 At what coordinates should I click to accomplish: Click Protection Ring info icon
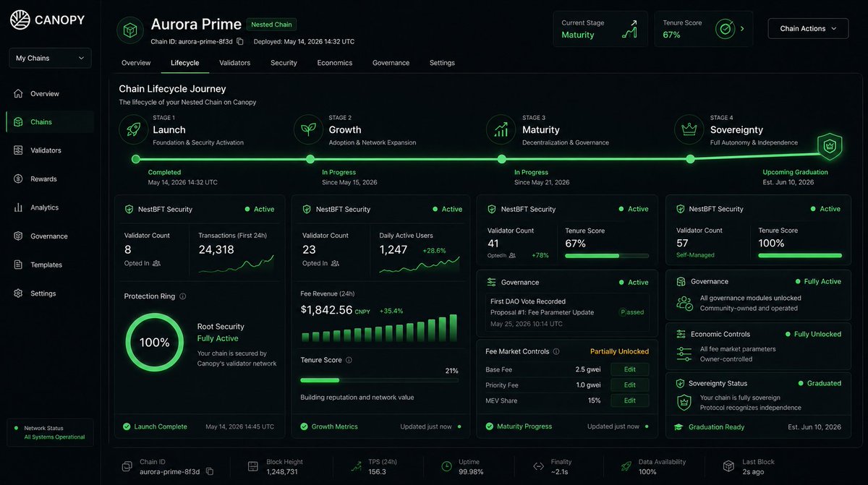(182, 296)
